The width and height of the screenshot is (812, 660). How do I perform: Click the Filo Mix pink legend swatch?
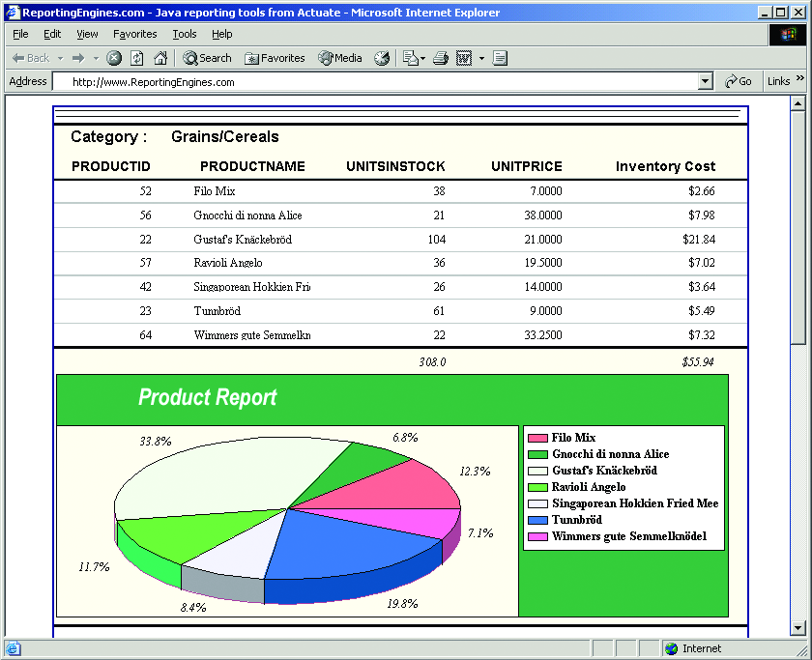click(537, 438)
